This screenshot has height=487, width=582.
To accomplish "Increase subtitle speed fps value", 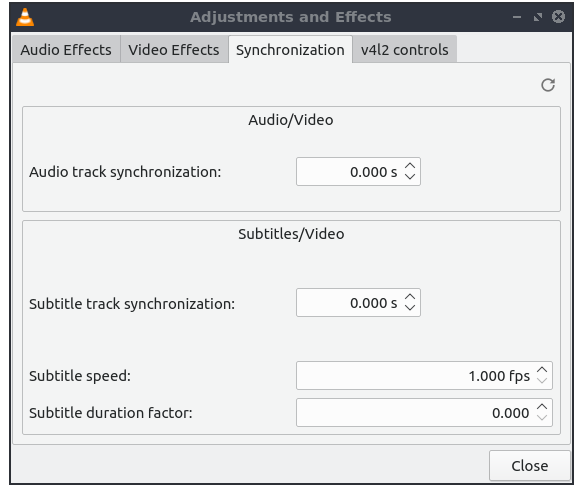I will 542,370.
